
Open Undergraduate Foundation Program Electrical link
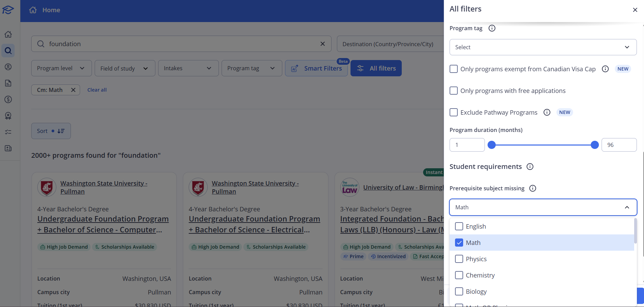(254, 224)
